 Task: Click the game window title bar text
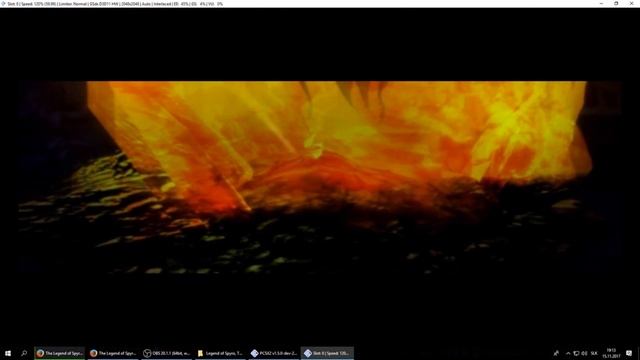[115, 4]
